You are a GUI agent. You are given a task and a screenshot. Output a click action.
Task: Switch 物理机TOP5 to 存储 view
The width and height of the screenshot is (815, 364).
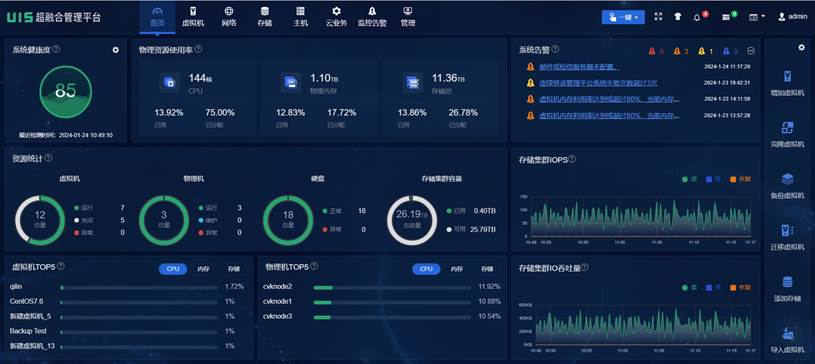(487, 269)
